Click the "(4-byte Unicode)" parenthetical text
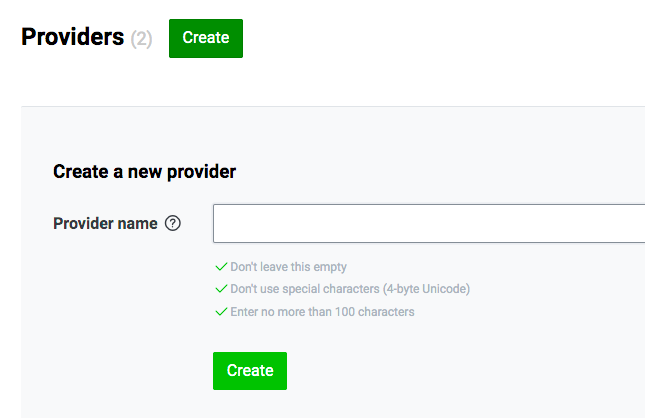 tap(426, 289)
